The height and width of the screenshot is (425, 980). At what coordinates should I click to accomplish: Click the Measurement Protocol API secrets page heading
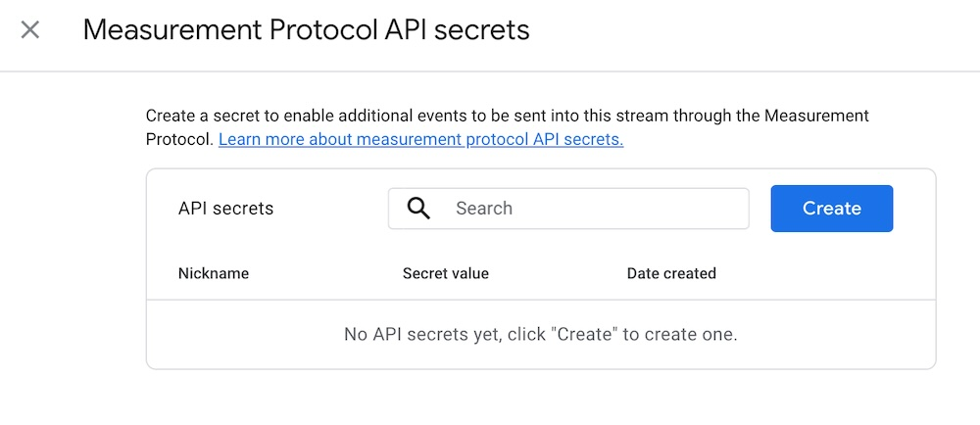[306, 30]
